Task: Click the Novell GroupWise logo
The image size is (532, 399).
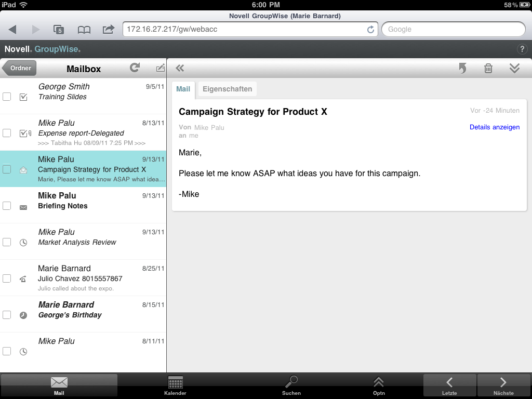Action: click(43, 49)
